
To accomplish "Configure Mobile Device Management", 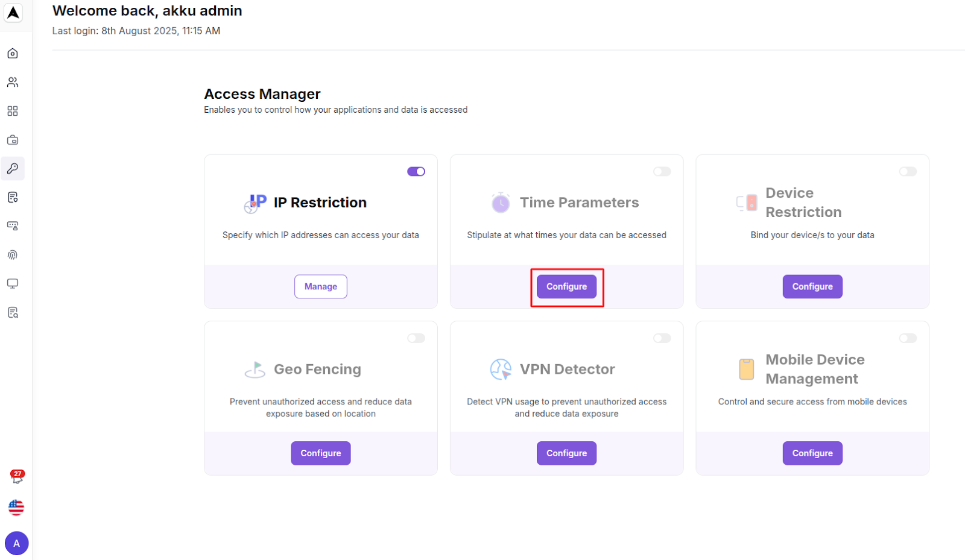I will coord(812,453).
